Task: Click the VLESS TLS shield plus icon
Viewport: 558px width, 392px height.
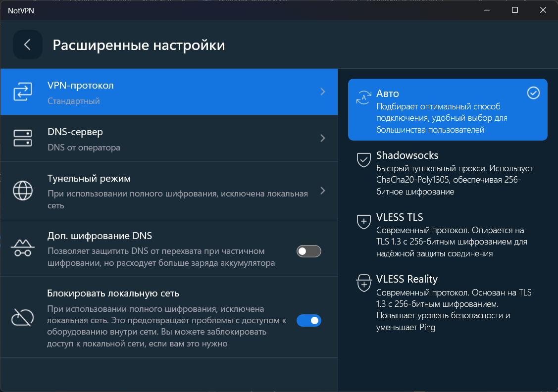Action: click(364, 222)
